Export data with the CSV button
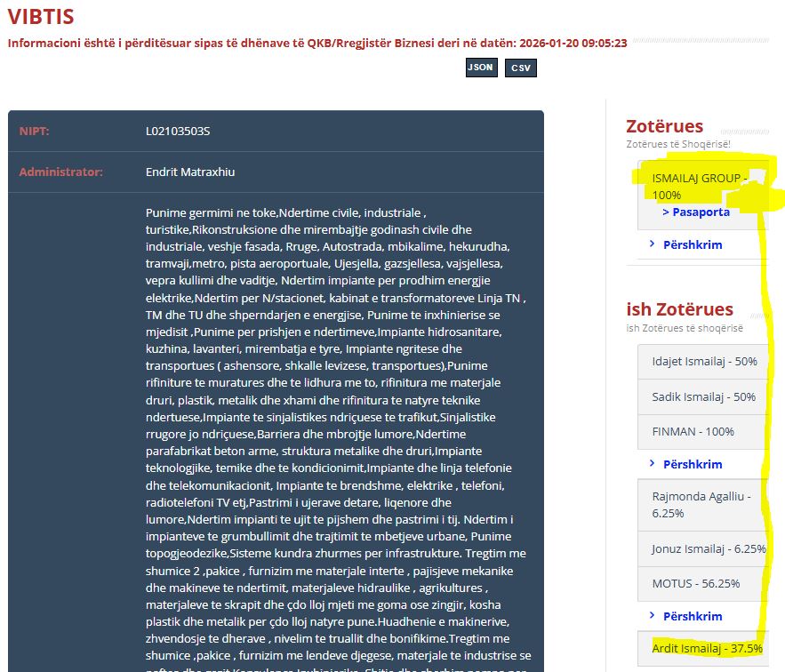This screenshot has width=785, height=672. (520, 68)
